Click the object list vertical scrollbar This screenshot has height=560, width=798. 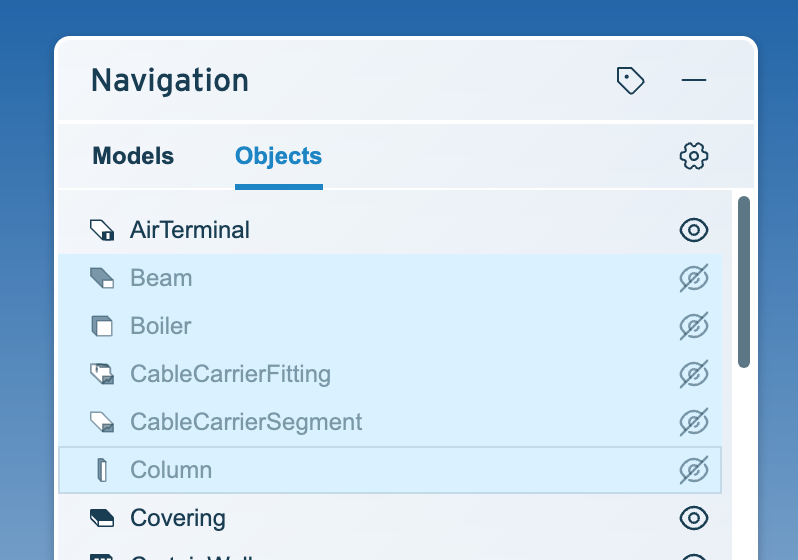[744, 282]
